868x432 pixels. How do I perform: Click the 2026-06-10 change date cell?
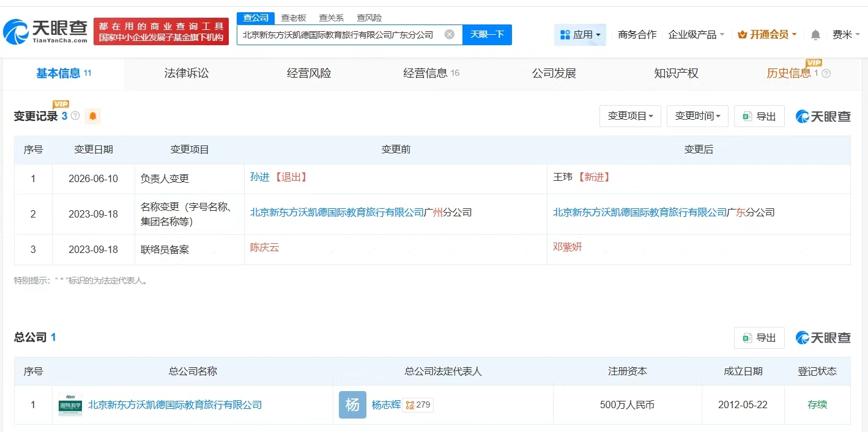(x=94, y=179)
